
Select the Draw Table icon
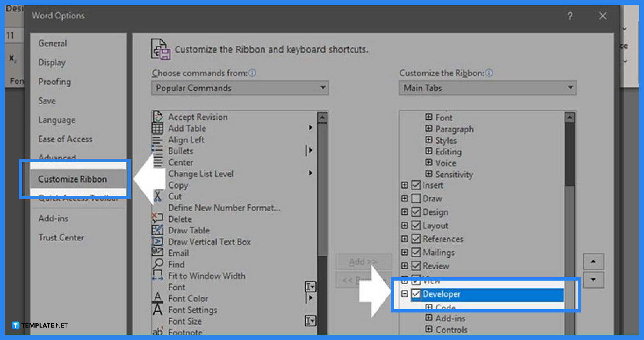[158, 230]
